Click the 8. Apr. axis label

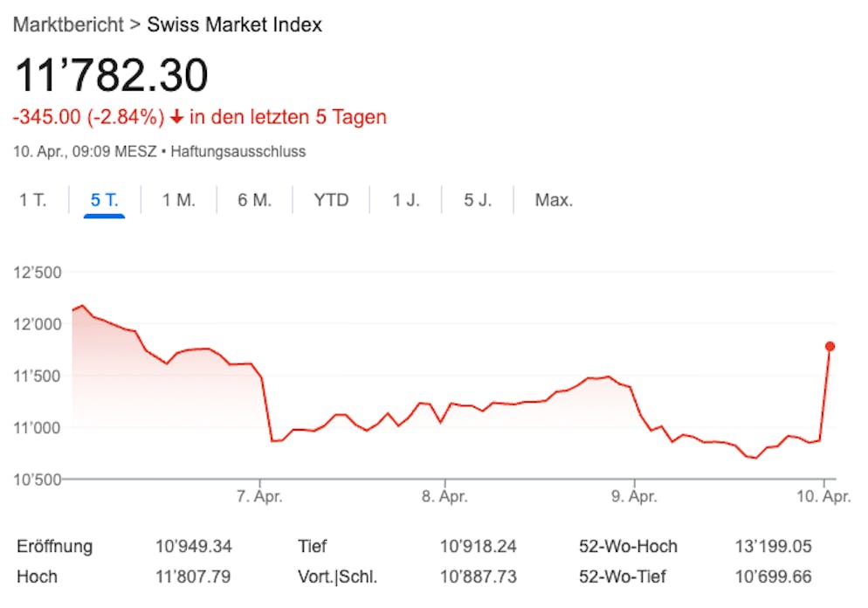coord(444,497)
